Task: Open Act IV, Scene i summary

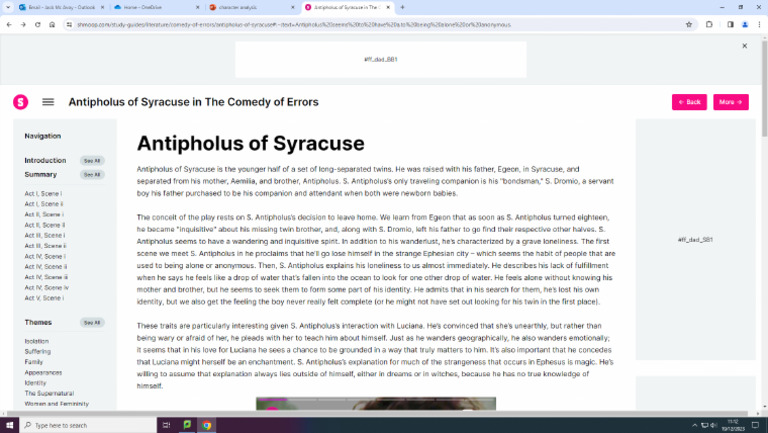Action: 45,256
